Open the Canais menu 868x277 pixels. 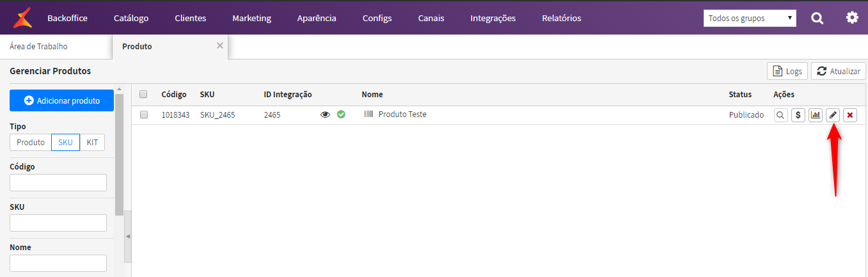coord(431,18)
